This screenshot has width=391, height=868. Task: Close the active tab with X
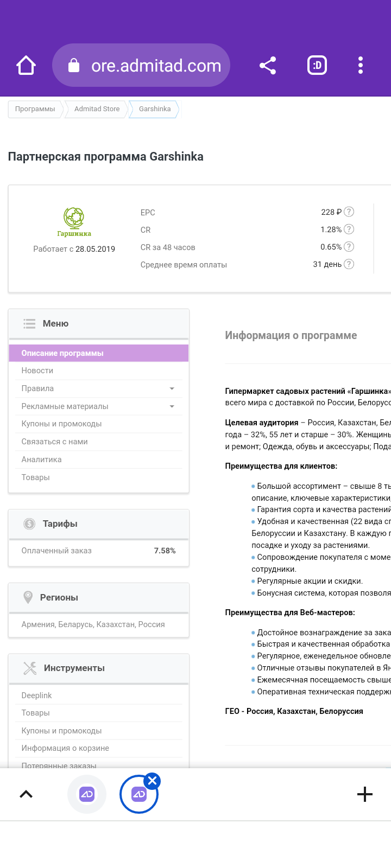(x=152, y=781)
